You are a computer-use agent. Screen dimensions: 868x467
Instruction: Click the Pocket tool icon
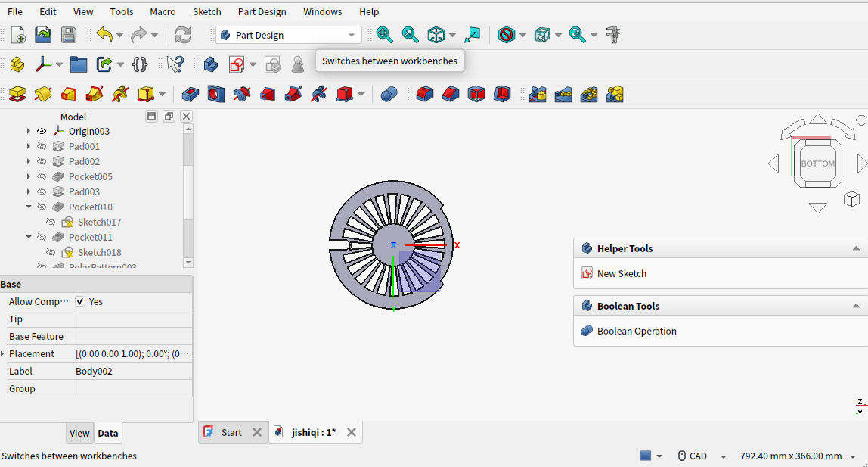(x=191, y=95)
